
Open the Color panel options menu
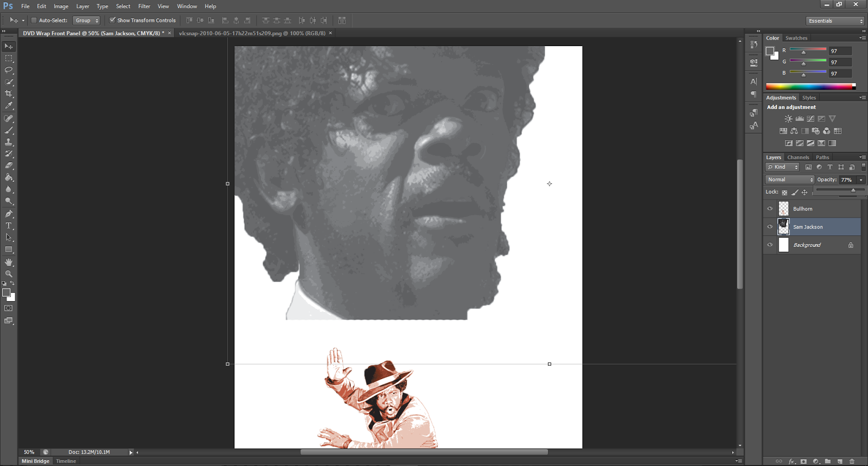863,38
